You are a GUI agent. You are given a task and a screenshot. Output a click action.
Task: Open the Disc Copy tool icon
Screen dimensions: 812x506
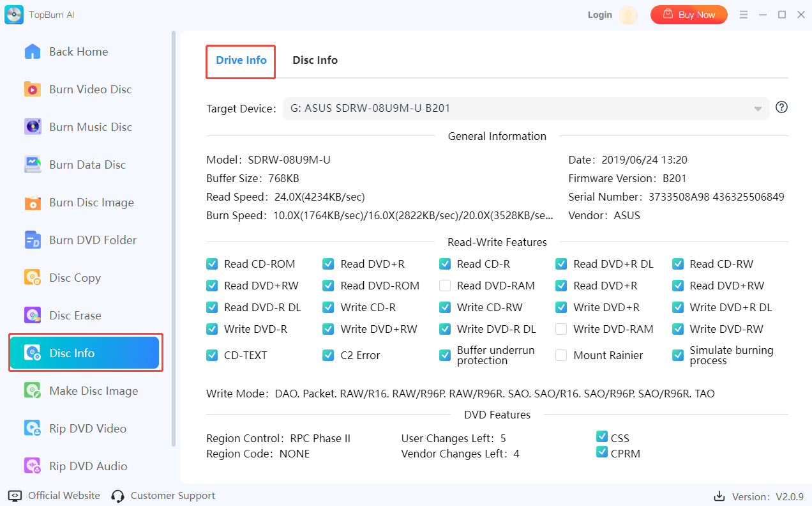pos(33,278)
